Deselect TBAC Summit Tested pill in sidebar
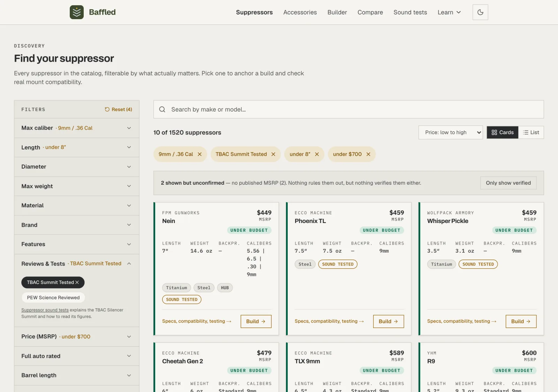Screen dimensions: 558x392 tap(53, 282)
